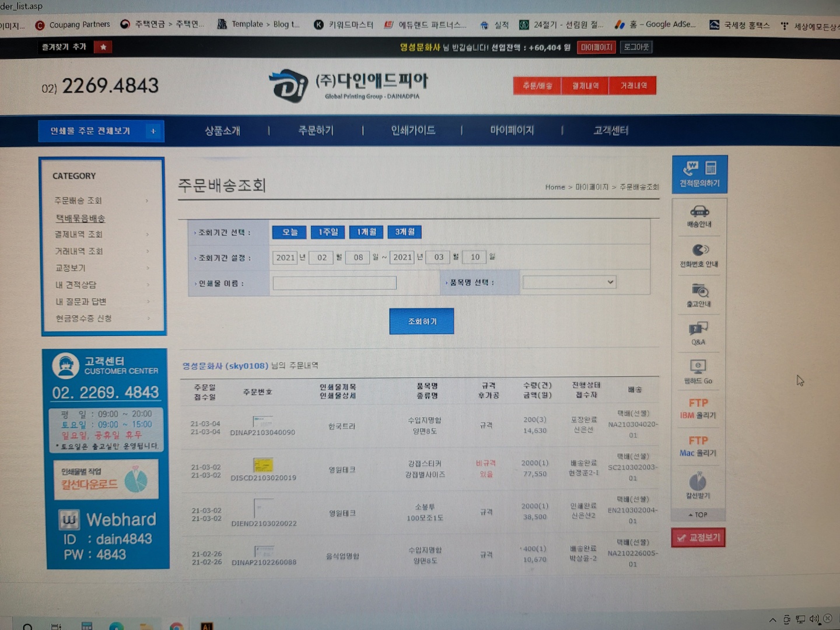Open the 주문하기 navigation menu

[316, 131]
